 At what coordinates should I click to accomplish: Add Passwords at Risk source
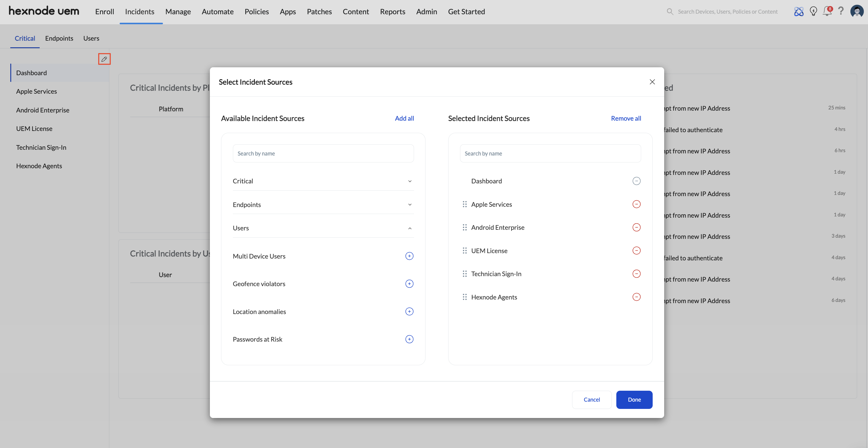(409, 339)
